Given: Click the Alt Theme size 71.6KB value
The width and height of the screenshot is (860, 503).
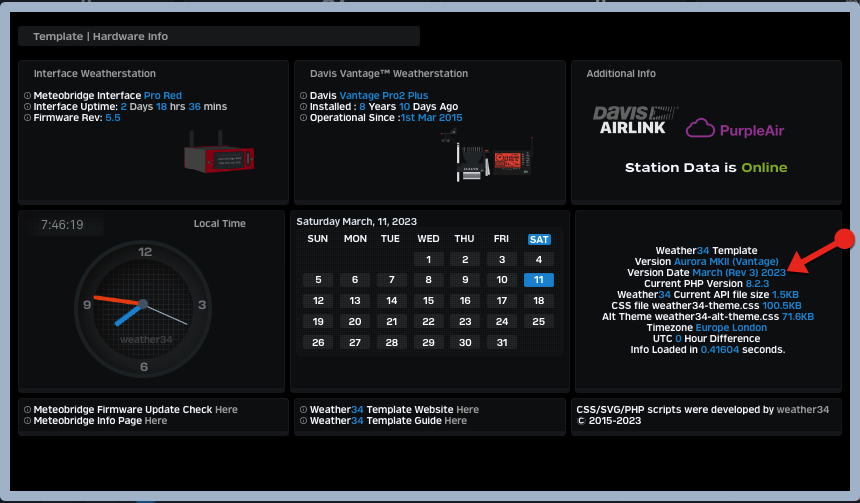Looking at the screenshot, I should [x=797, y=317].
